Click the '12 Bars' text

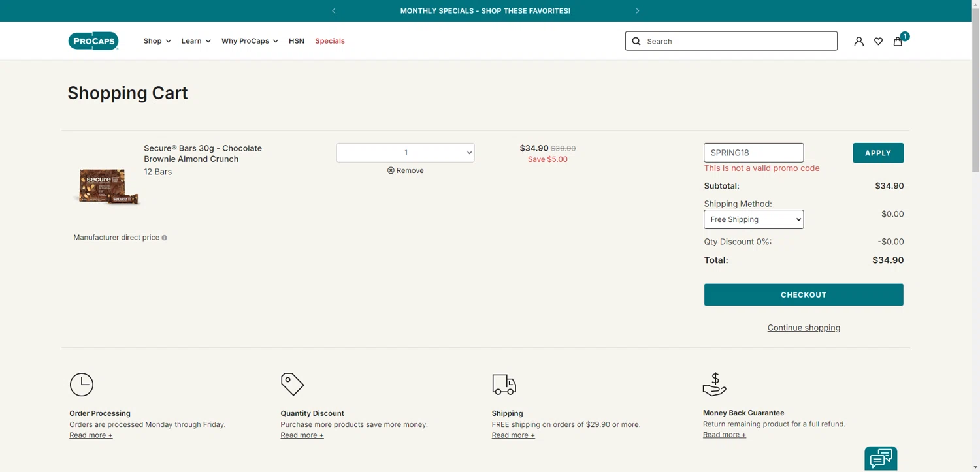pos(157,172)
